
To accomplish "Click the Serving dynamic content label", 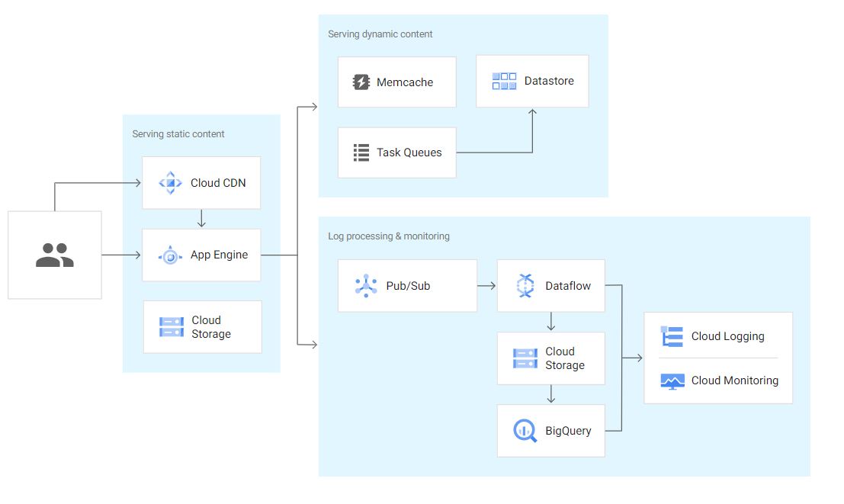I will 380,34.
